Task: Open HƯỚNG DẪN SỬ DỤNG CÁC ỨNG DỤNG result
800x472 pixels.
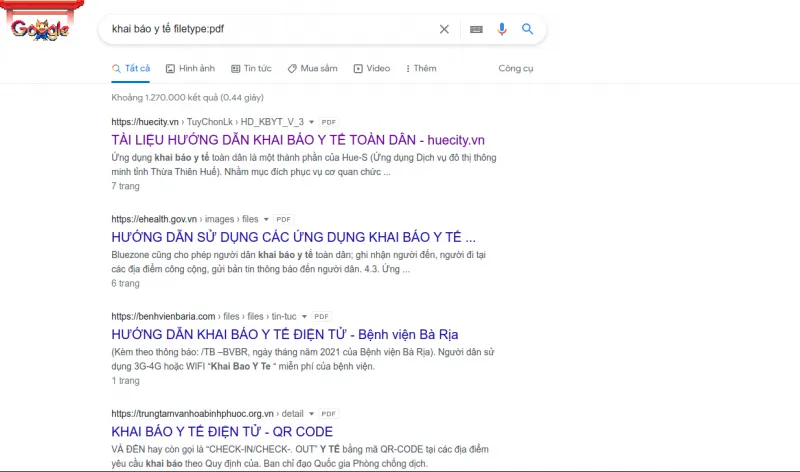Action: pyautogui.click(x=293, y=237)
